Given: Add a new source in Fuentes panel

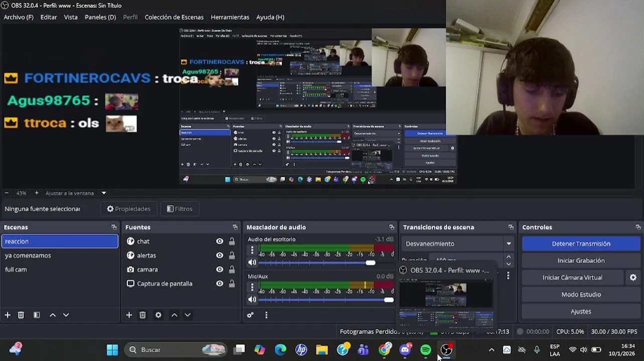Looking at the screenshot, I should click(129, 315).
